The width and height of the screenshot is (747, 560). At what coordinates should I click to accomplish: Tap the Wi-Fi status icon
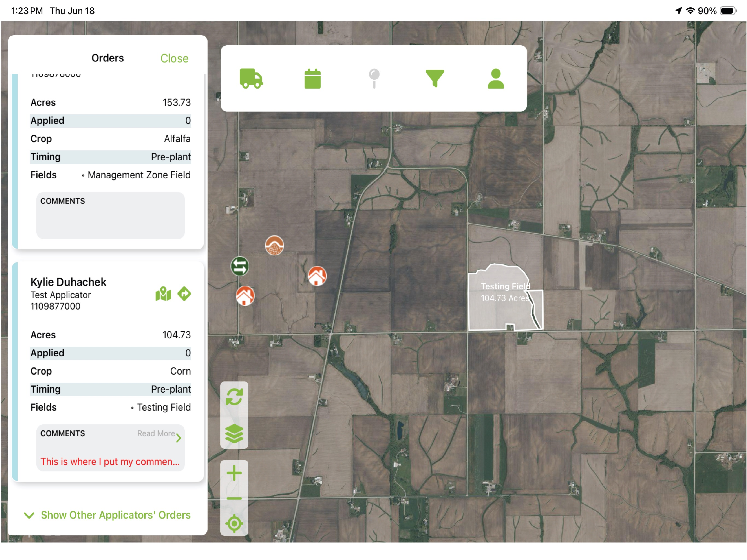691,10
